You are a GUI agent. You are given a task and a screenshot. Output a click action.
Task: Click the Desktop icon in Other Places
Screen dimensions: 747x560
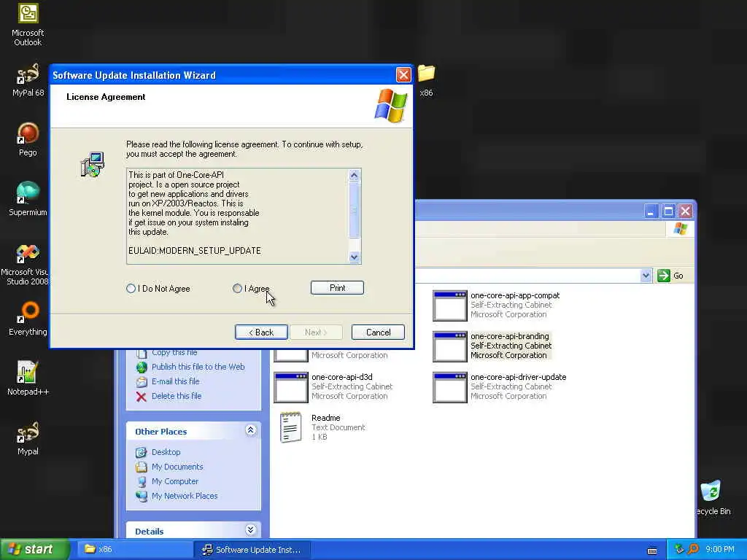click(142, 452)
